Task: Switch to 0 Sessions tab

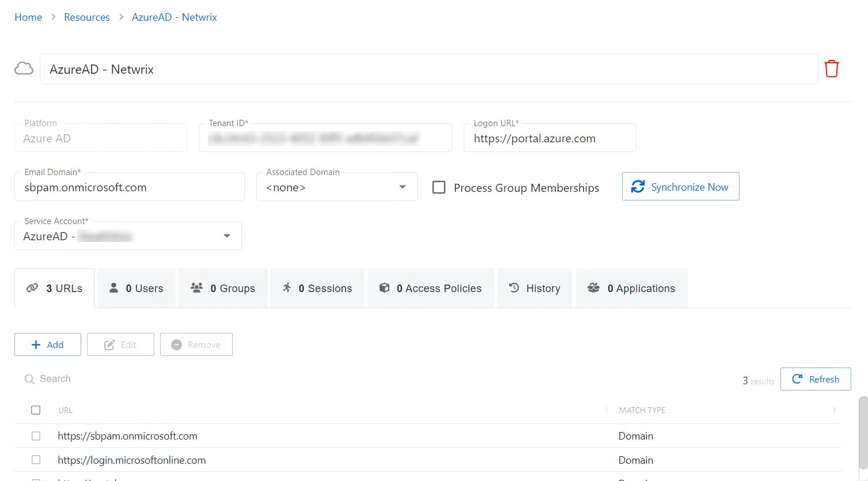Action: 317,288
